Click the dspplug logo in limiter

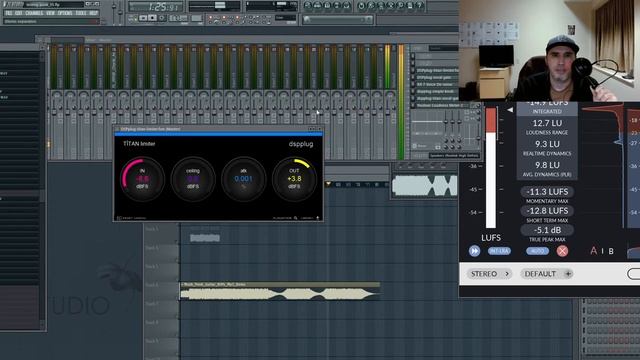pyautogui.click(x=301, y=144)
